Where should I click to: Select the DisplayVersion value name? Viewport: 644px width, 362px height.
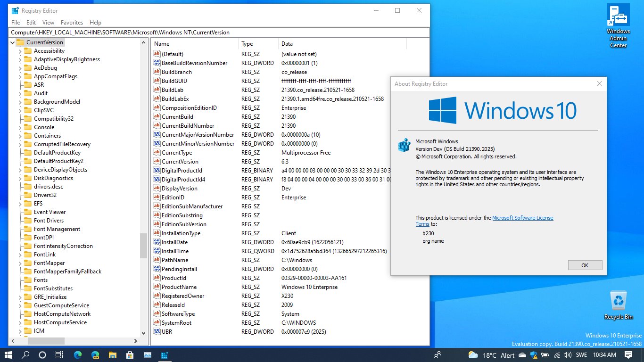[x=180, y=189]
